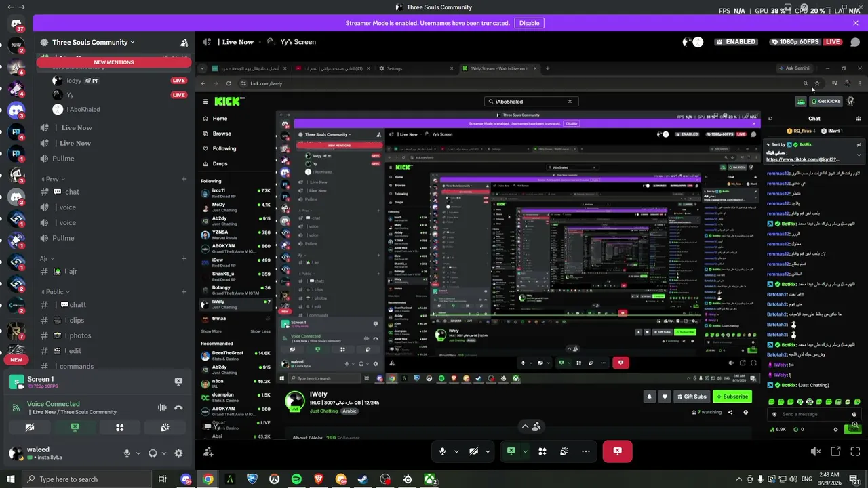Mute microphone in the stream control bar

click(x=442, y=451)
